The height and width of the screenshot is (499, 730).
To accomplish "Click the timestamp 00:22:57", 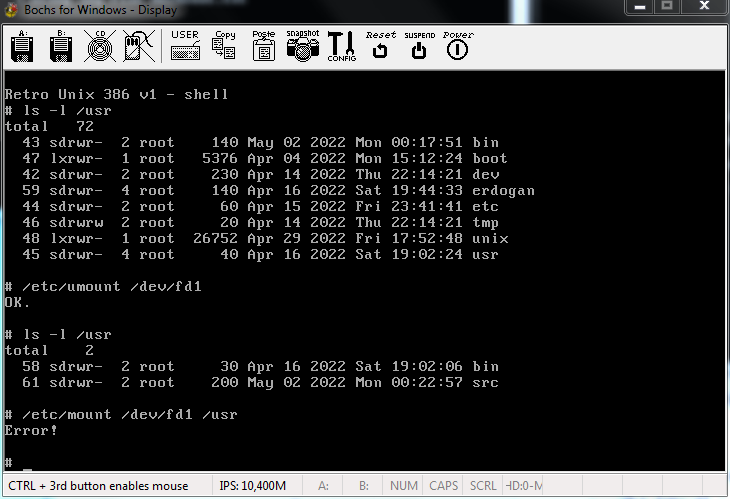I will 427,383.
